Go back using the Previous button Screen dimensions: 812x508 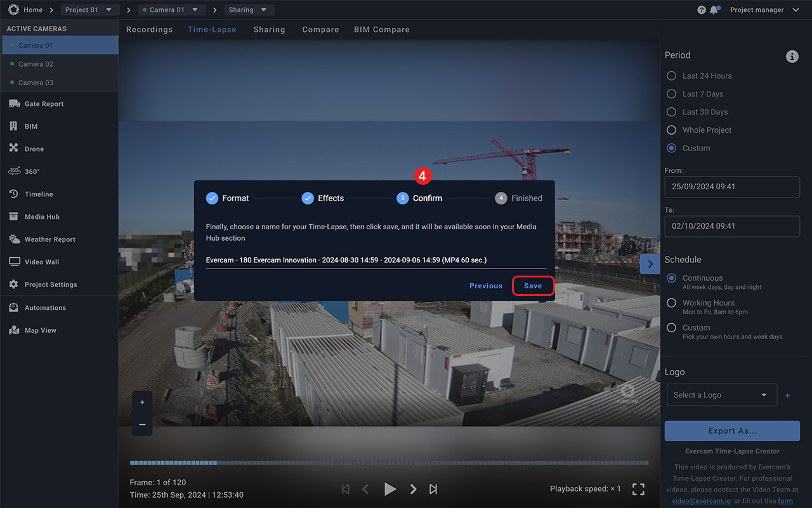point(485,286)
